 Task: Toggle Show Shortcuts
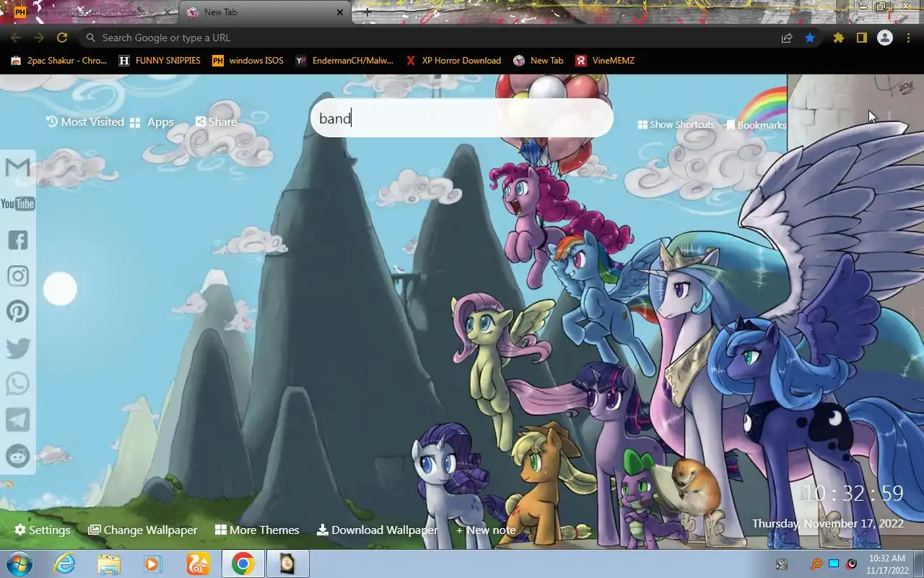(676, 125)
